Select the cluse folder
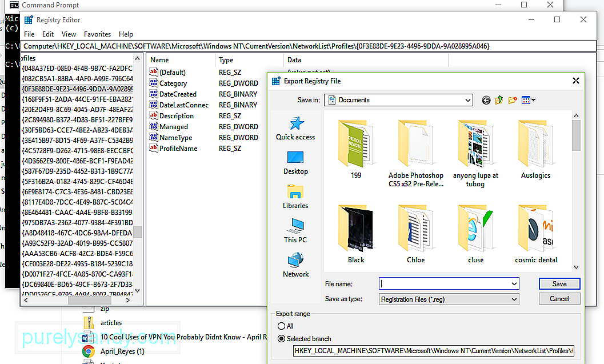This screenshot has height=364, width=604. click(476, 234)
